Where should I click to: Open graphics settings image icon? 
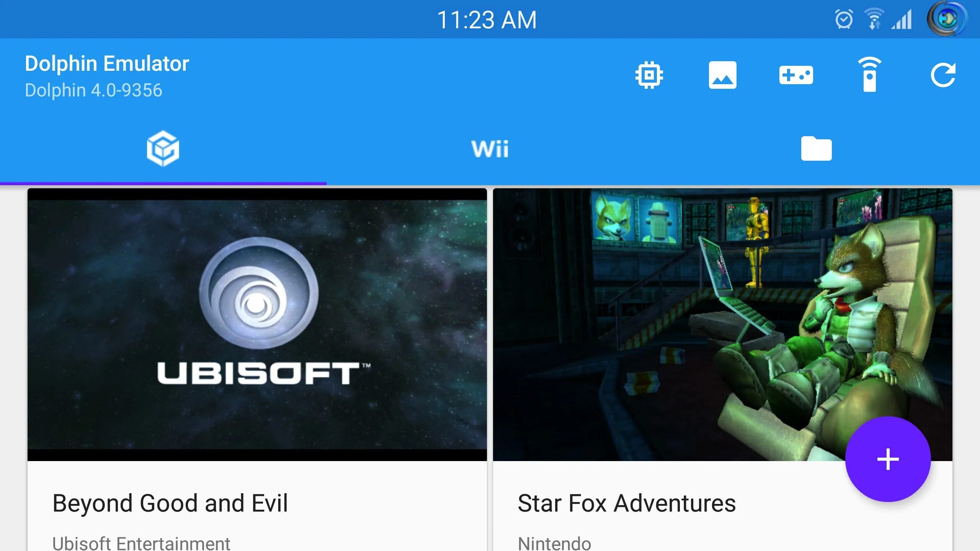(722, 75)
